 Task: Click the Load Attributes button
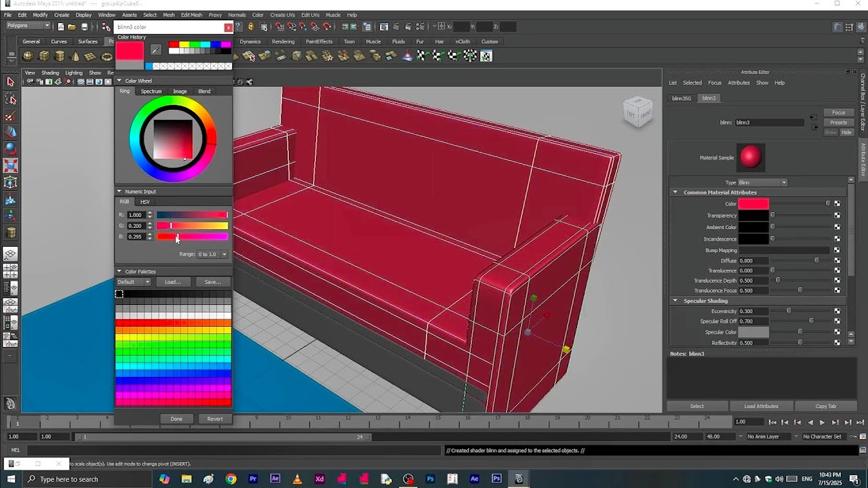click(761, 406)
